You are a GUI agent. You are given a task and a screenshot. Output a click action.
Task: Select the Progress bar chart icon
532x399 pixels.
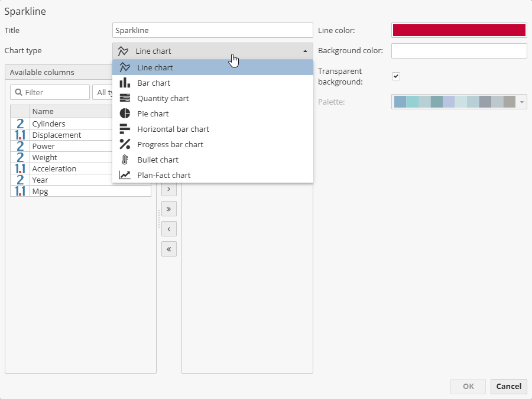point(124,144)
